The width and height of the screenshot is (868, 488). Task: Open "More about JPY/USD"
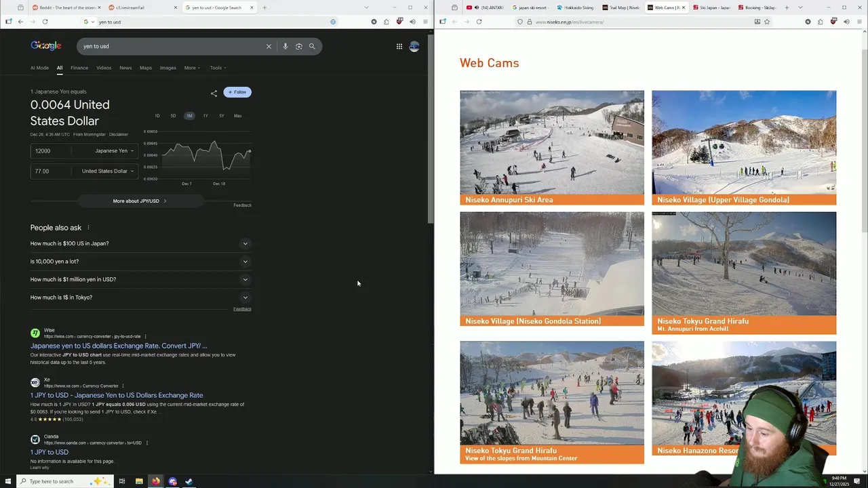(x=140, y=201)
